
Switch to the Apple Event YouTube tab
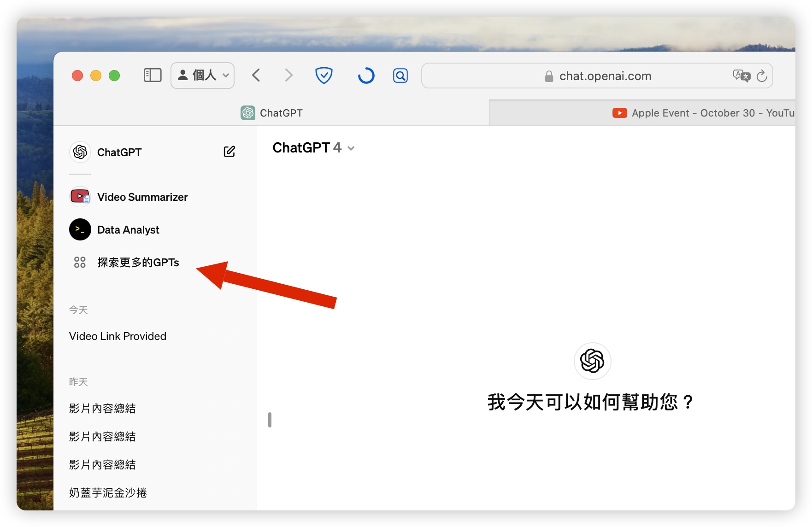642,113
